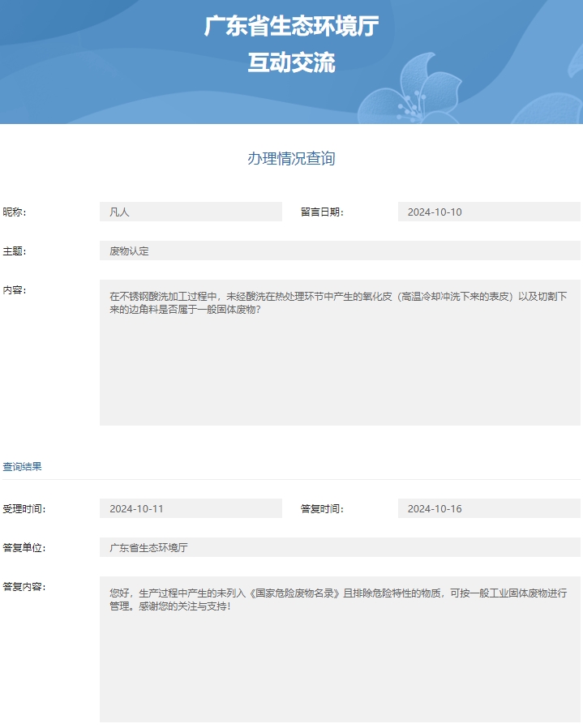Focus the 答复单位 field
The image size is (583, 728).
point(340,548)
